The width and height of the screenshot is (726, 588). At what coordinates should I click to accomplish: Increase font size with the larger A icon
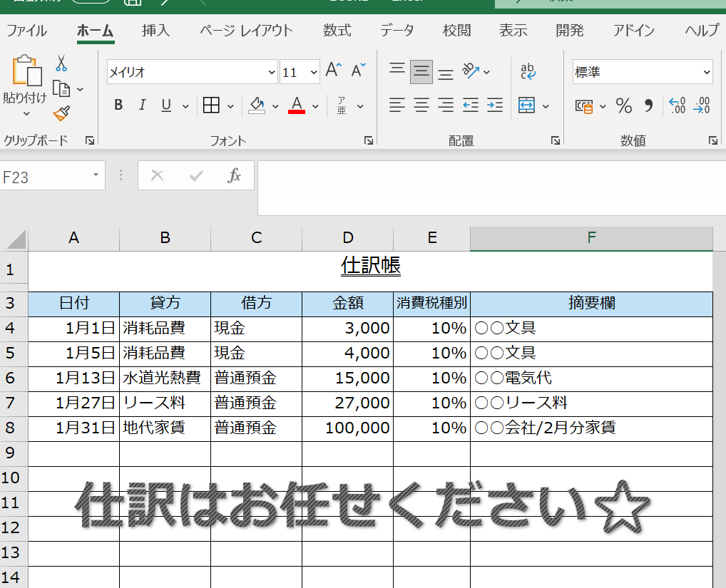(x=333, y=71)
